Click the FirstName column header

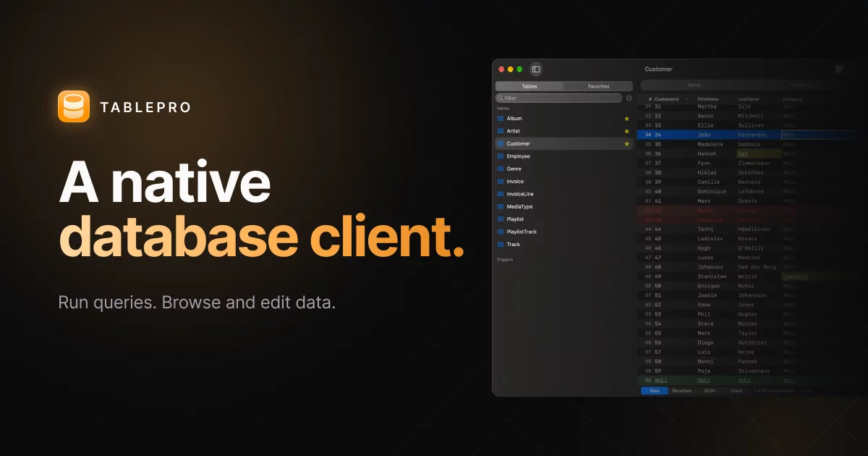click(710, 98)
